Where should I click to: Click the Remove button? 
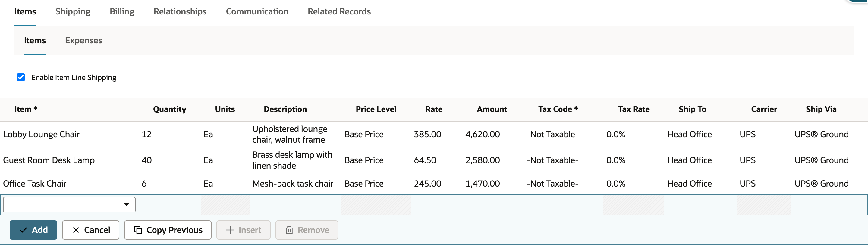[307, 230]
